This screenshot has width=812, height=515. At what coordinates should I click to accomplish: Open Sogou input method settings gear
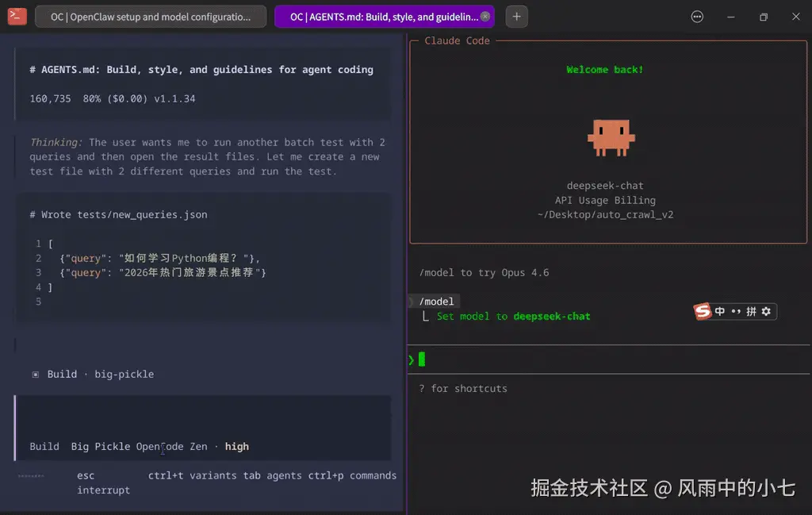click(x=766, y=311)
